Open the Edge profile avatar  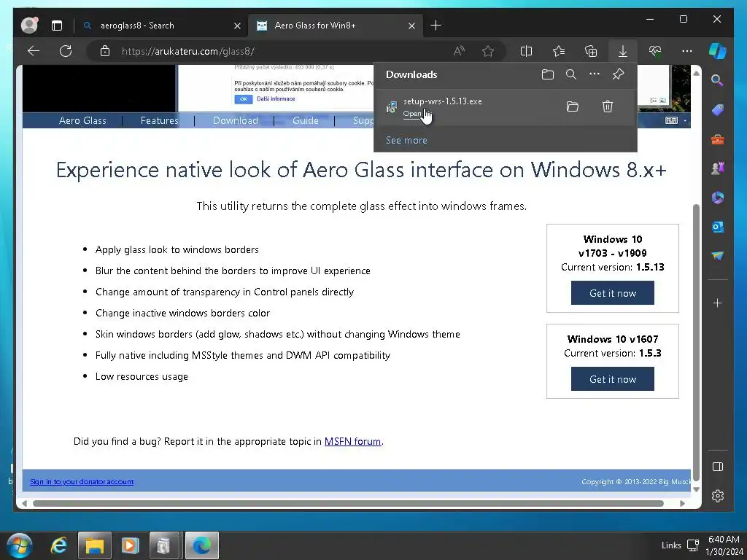tap(29, 26)
